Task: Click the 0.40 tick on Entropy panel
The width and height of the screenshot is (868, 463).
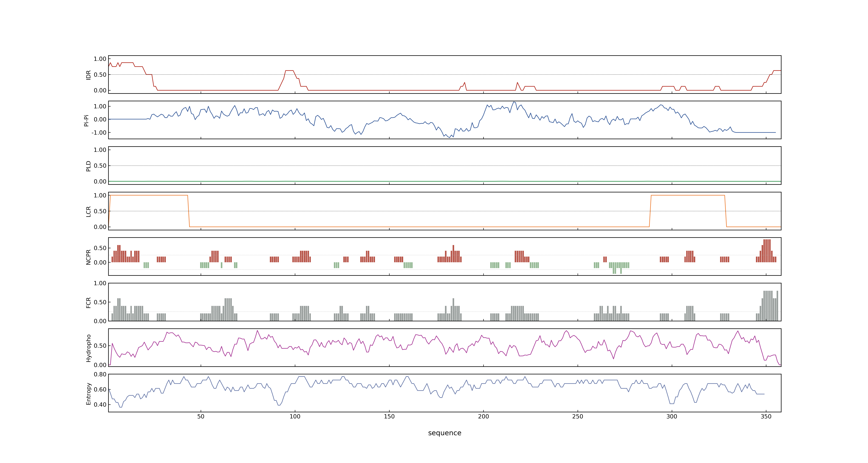Action: tap(100, 405)
